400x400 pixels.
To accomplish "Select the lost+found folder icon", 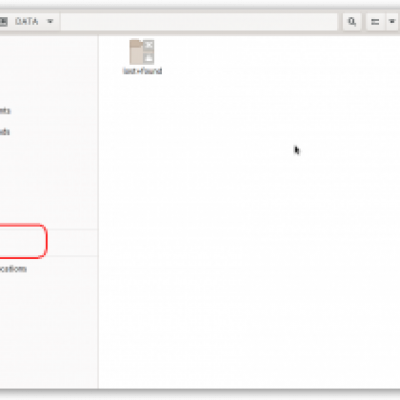I will [142, 52].
